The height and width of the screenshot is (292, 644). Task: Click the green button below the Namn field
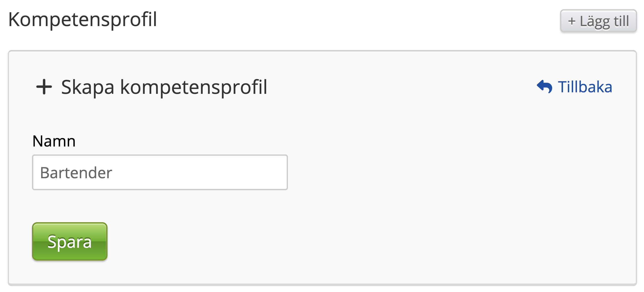point(70,241)
